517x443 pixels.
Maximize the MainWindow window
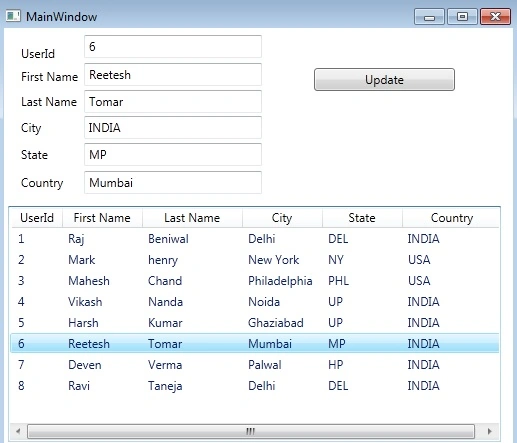[462, 16]
